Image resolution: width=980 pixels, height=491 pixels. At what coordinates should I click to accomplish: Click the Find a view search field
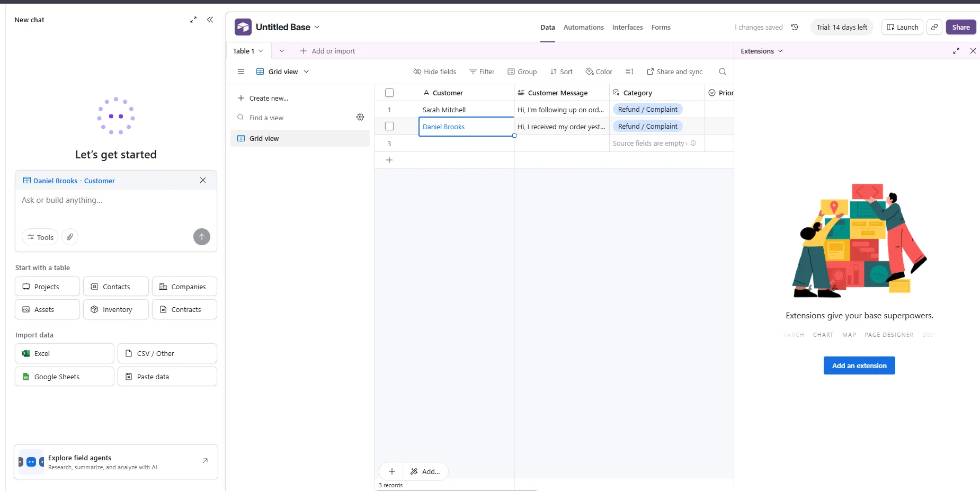(x=295, y=118)
